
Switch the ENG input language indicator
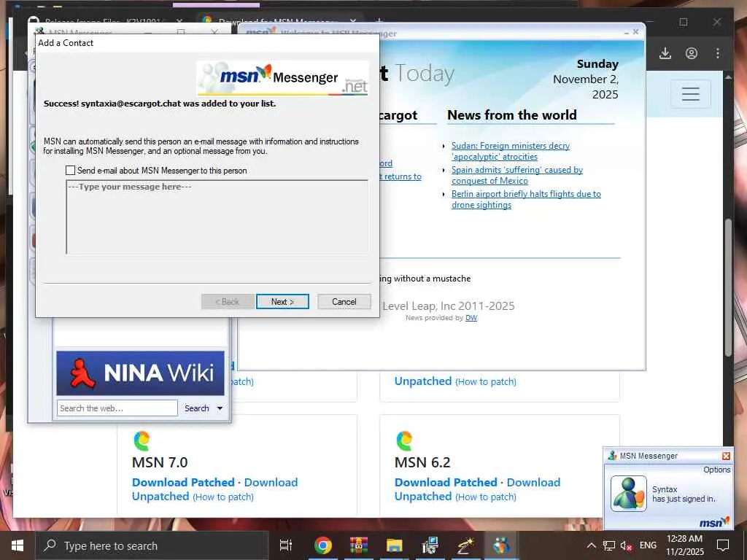[648, 545]
